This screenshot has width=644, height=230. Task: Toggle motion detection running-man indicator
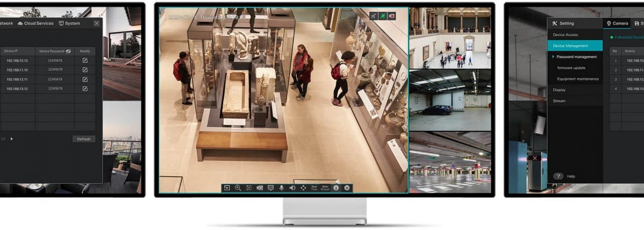(382, 17)
